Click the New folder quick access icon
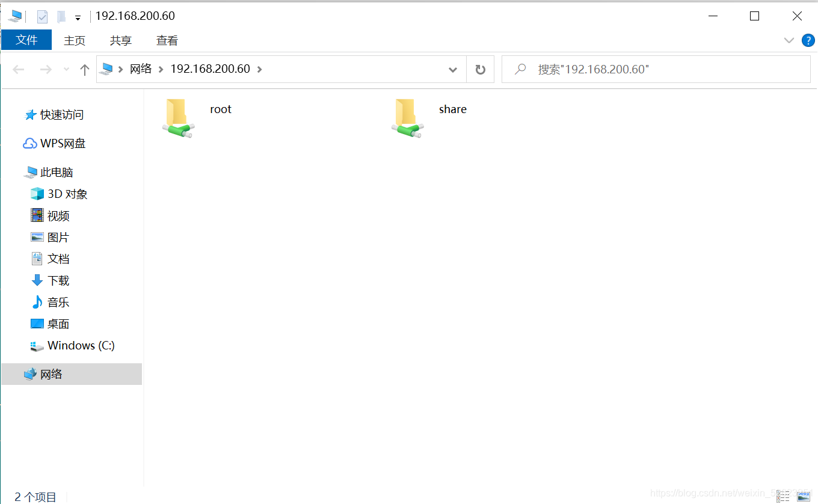The height and width of the screenshot is (504, 818). click(x=61, y=16)
